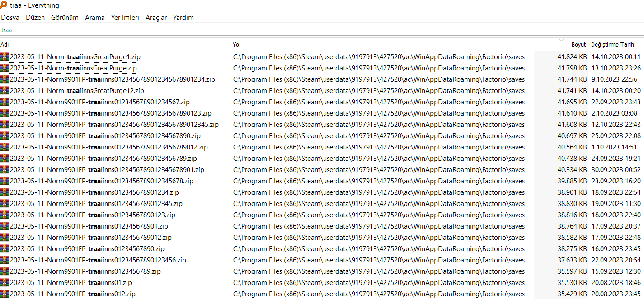Focus the search box containing "traa"
Image resolution: width=644 pixels, height=299 pixels.
pos(322,30)
